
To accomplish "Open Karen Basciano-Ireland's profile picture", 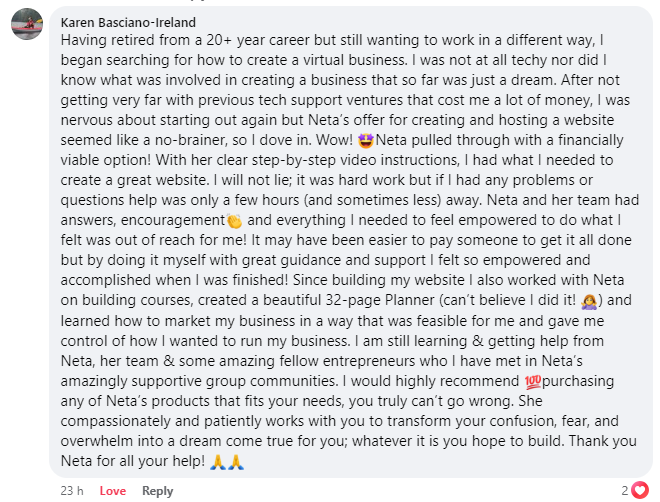I will tap(24, 26).
